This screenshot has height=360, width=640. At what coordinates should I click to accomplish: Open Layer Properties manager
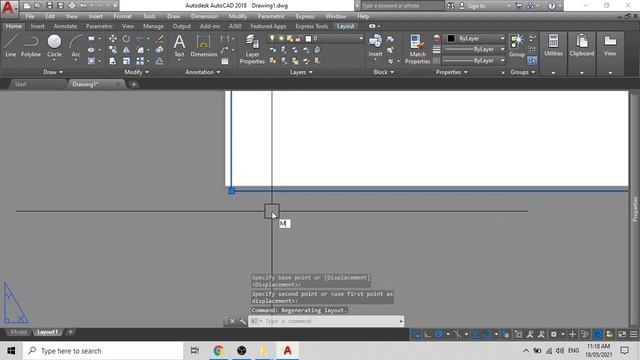point(252,49)
